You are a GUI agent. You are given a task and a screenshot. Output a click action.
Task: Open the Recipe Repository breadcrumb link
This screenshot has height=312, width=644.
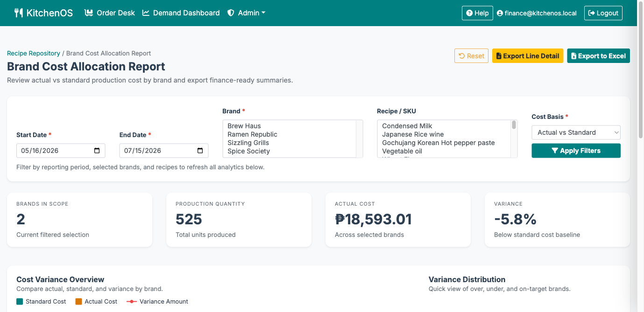pyautogui.click(x=34, y=53)
